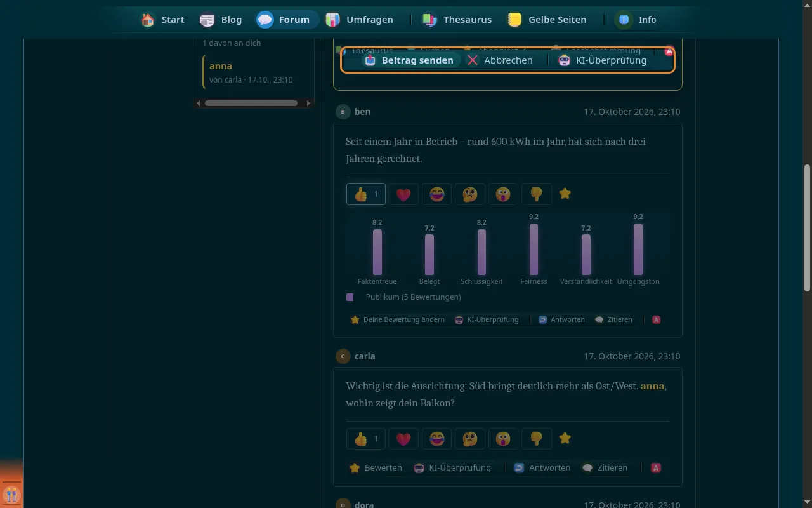Click the star icon beside ben's reactions

tap(565, 194)
